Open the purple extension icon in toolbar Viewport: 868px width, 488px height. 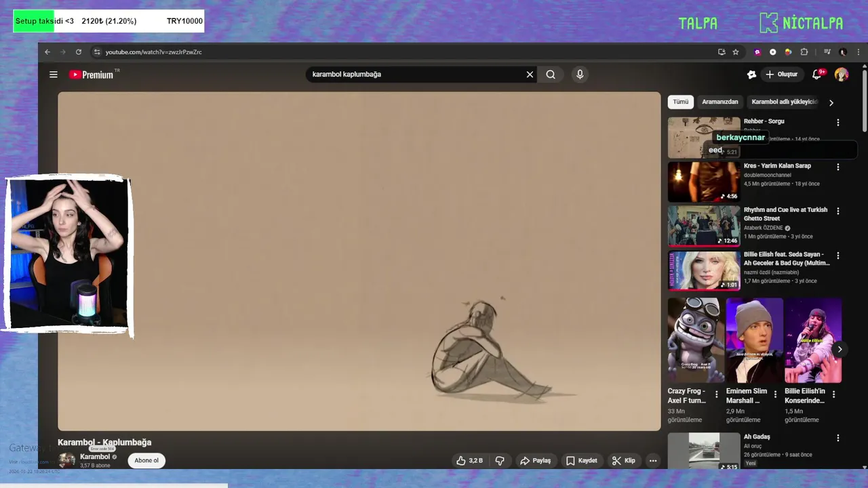point(757,52)
